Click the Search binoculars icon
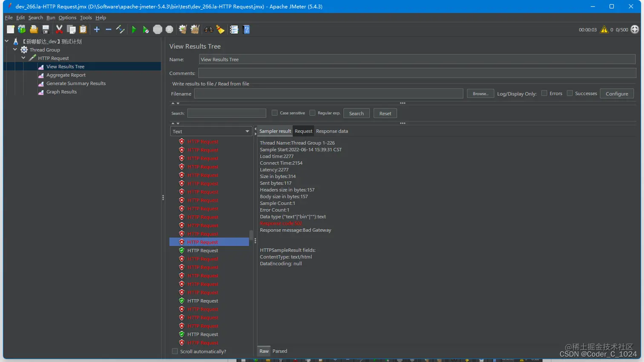 [x=209, y=29]
